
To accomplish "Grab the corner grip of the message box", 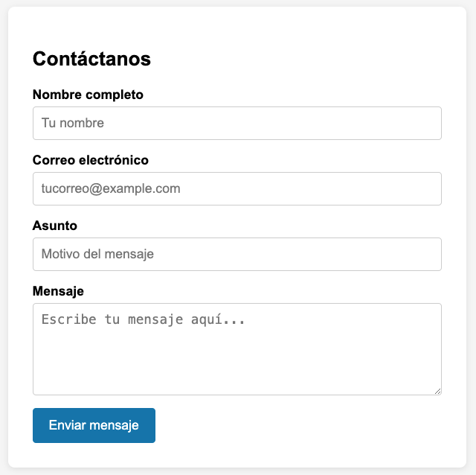I will point(437,391).
